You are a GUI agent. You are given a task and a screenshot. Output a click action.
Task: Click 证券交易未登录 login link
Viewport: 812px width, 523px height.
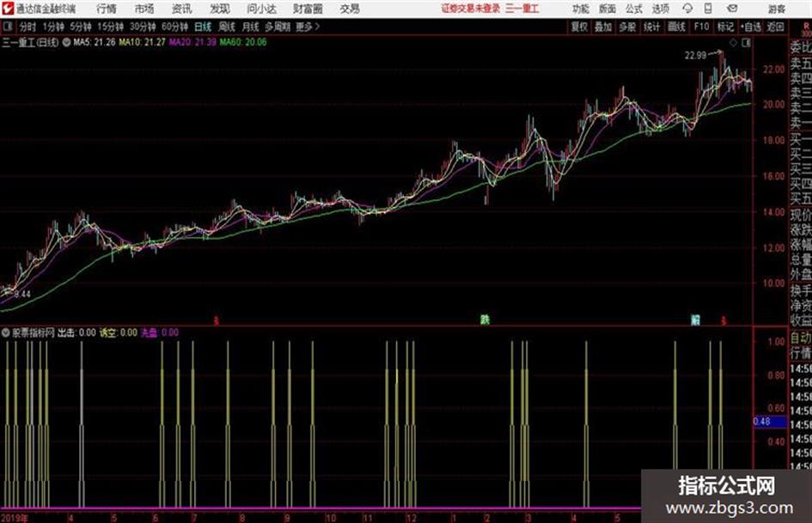(471, 9)
